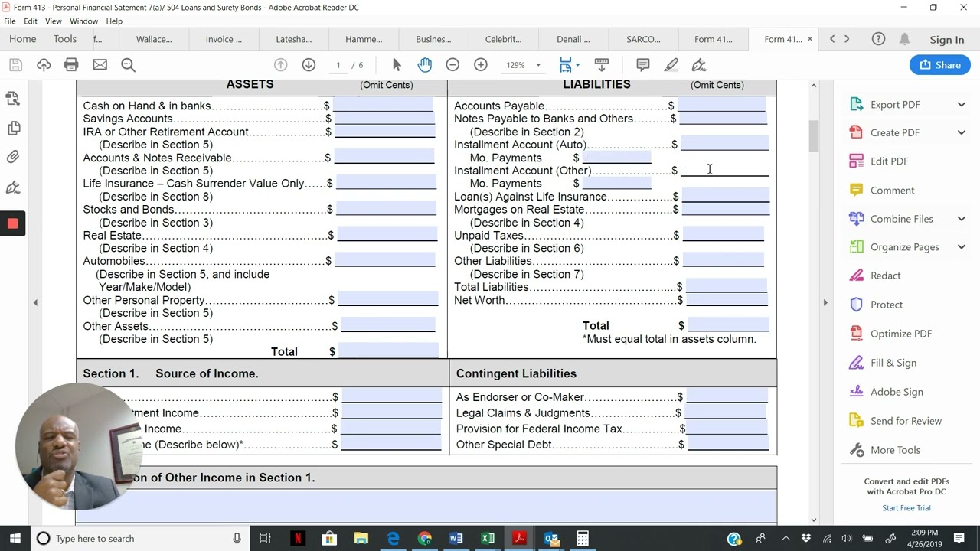Click the Save file icon
The image size is (980, 551).
coord(15,65)
